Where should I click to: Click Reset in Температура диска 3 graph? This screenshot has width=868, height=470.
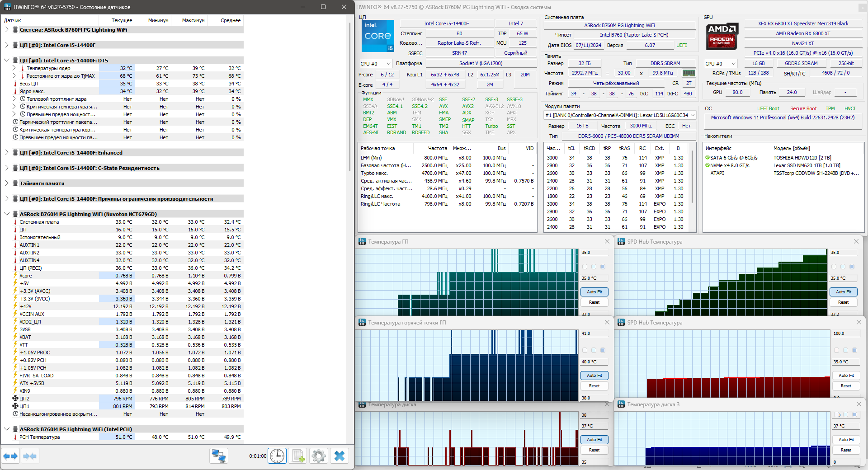(x=846, y=450)
